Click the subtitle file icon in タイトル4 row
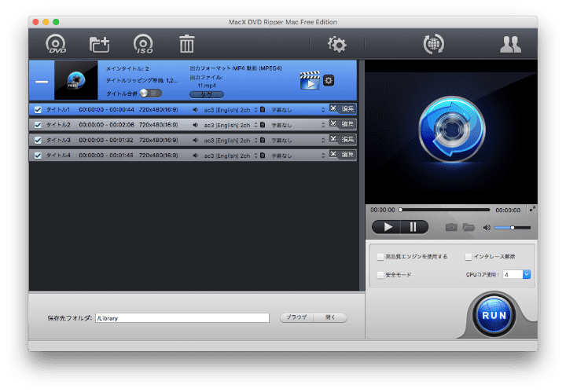 click(x=263, y=156)
